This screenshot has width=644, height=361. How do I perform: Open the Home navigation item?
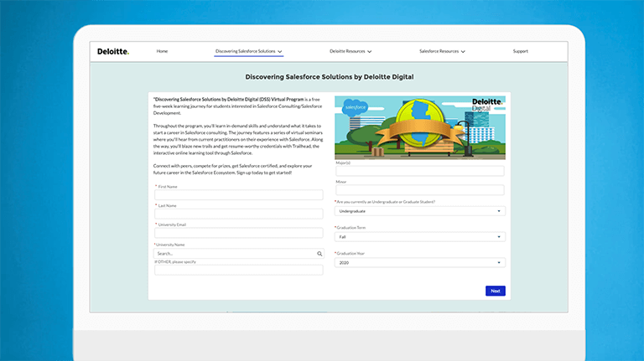click(162, 51)
